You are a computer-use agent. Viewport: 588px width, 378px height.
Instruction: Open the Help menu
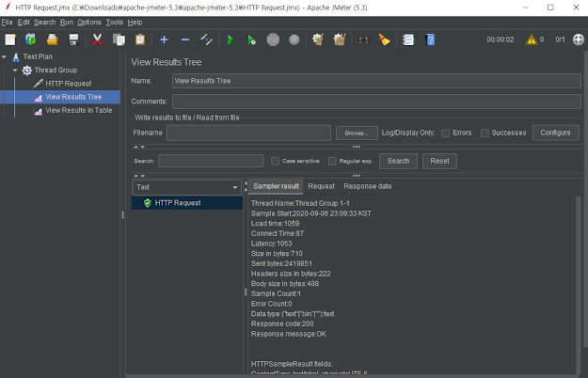tap(135, 23)
